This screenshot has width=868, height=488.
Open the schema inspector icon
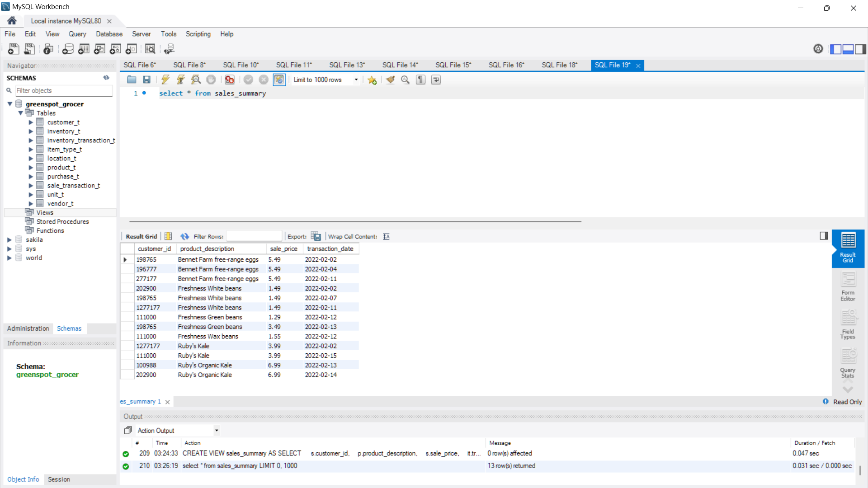coord(48,49)
